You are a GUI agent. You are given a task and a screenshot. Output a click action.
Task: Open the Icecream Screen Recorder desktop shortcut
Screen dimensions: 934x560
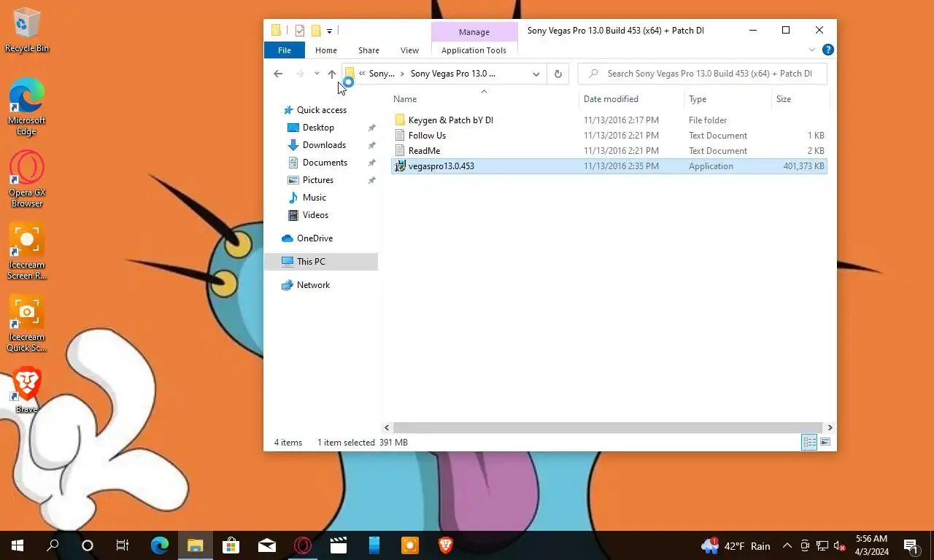(26, 251)
